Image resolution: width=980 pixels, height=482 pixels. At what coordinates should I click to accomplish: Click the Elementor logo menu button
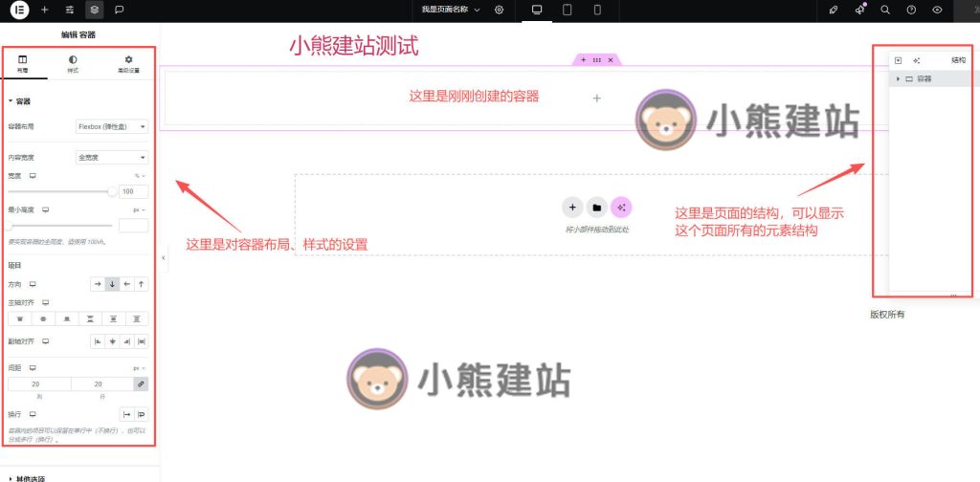click(x=19, y=10)
